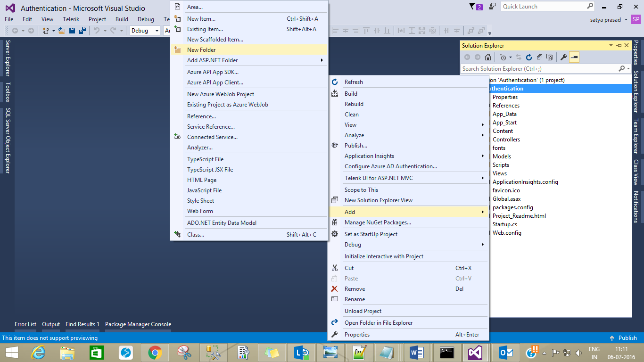Click the Open File toolbar icon
The image size is (644, 362).
[x=61, y=31]
